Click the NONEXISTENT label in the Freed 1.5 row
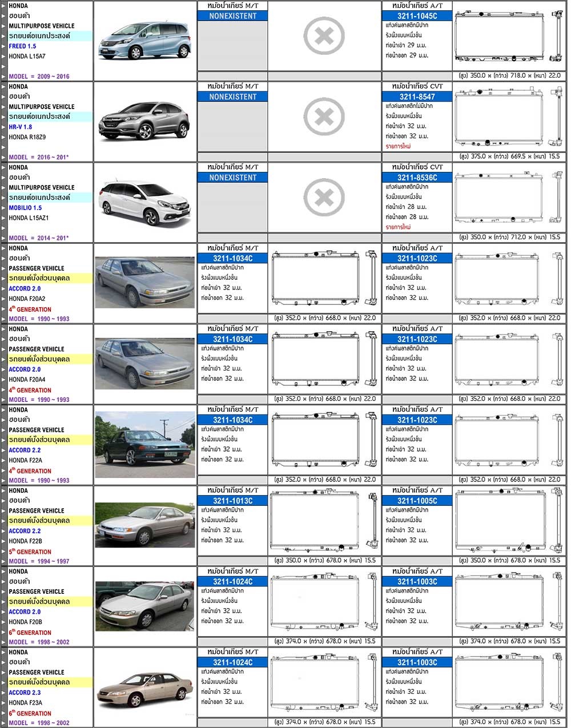The image size is (571, 728). pyautogui.click(x=233, y=16)
